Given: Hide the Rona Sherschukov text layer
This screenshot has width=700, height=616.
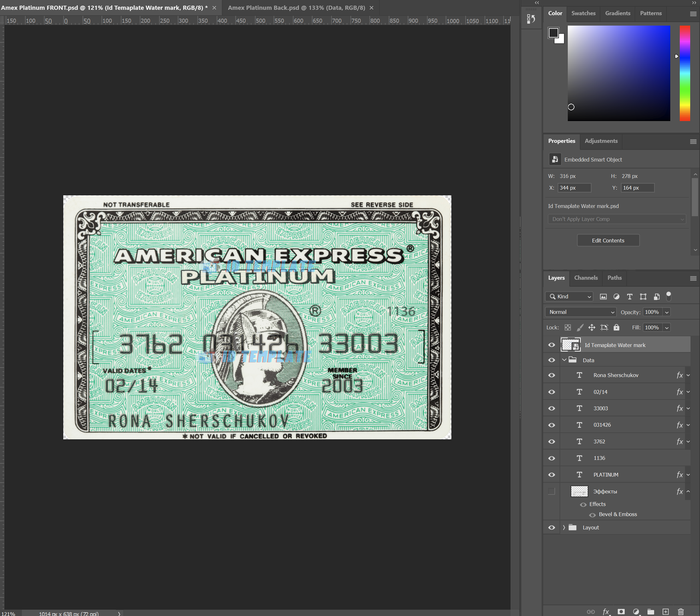Looking at the screenshot, I should [x=551, y=375].
